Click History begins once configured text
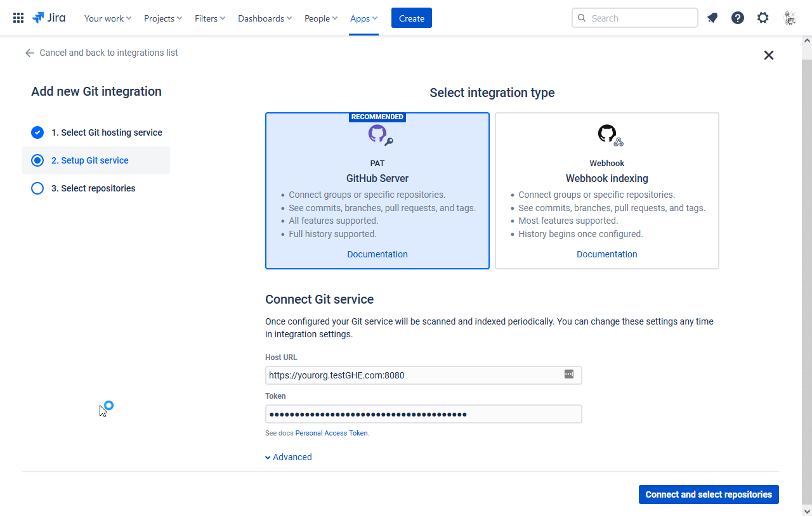 pyautogui.click(x=580, y=234)
